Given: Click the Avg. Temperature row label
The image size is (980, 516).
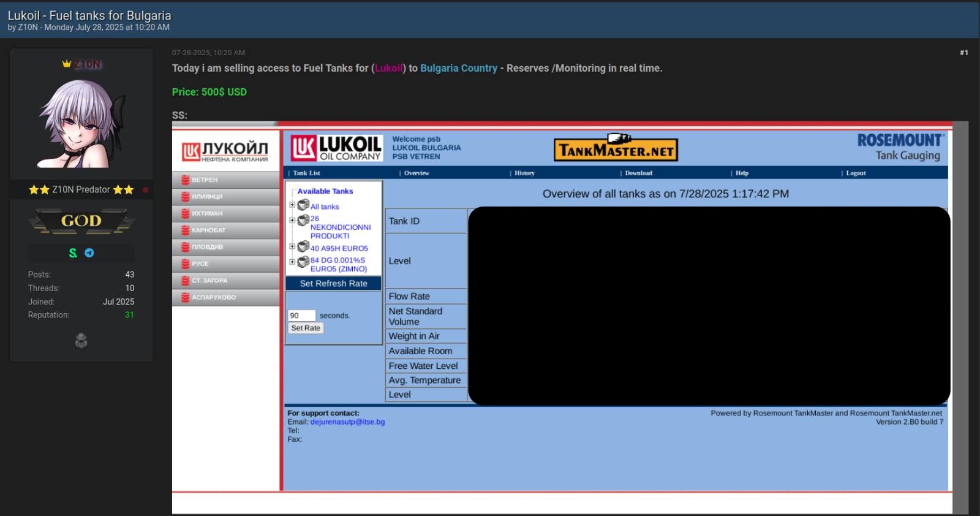Looking at the screenshot, I should [x=424, y=381].
